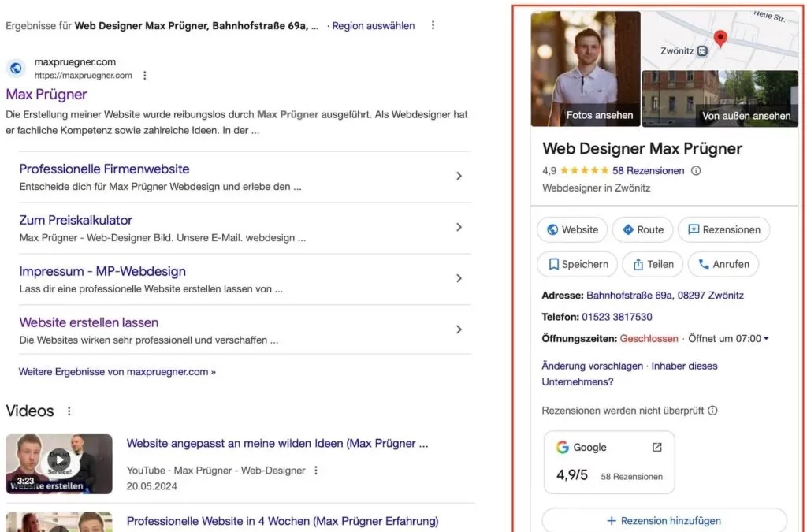The width and height of the screenshot is (807, 532).
Task: Open the Zum Preiskalkulator sitelink
Action: [76, 220]
